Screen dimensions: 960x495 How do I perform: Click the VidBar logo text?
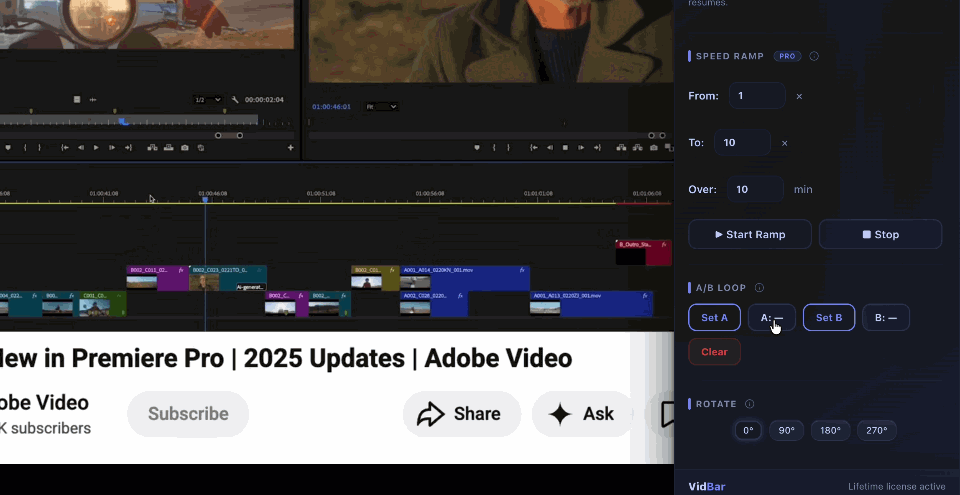(x=707, y=487)
